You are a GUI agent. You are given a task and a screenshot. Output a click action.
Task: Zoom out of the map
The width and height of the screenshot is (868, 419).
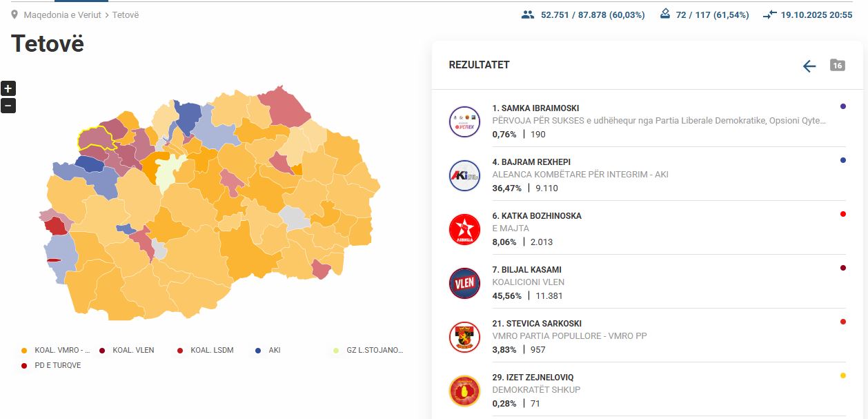click(8, 106)
